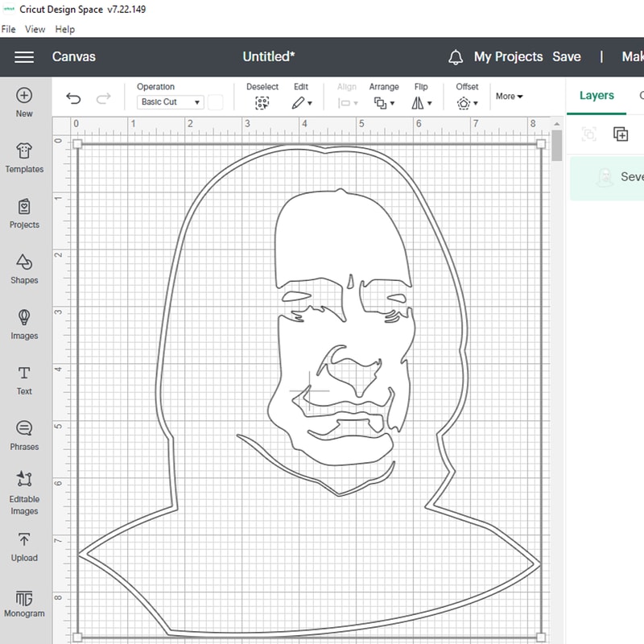Select the Text tool
This screenshot has width=644, height=644.
coord(24,380)
